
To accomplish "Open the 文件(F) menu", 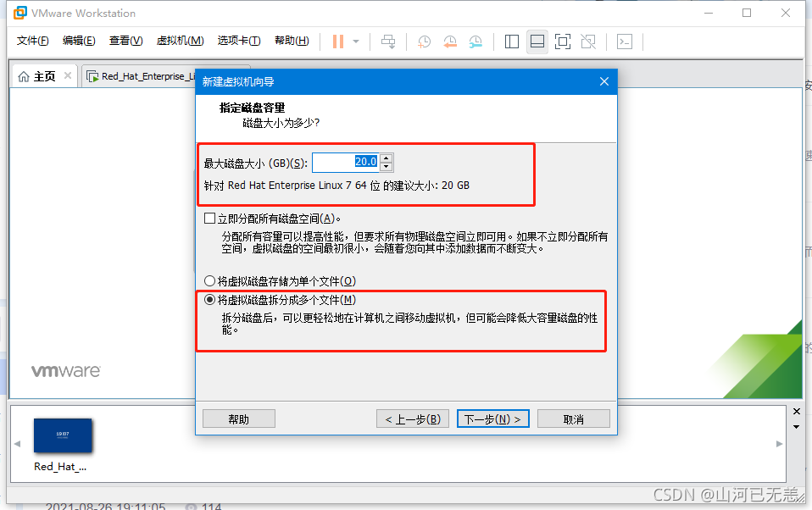I will [x=32, y=41].
